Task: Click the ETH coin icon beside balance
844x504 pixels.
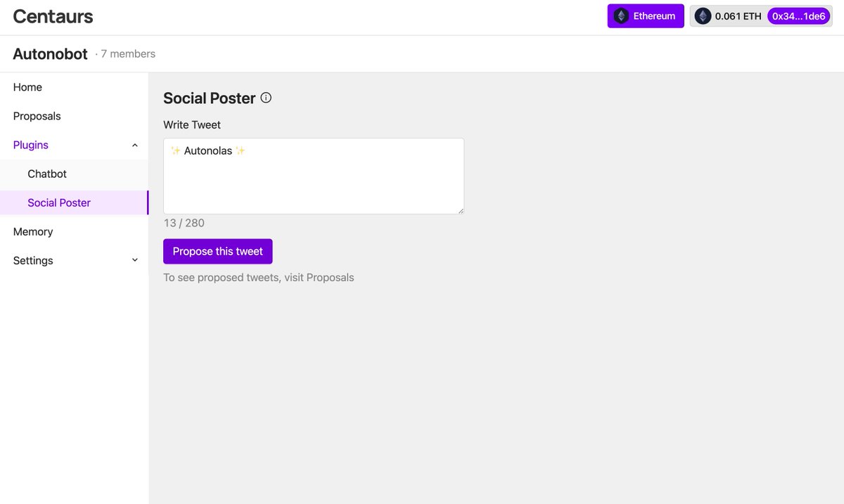Action: pos(703,16)
